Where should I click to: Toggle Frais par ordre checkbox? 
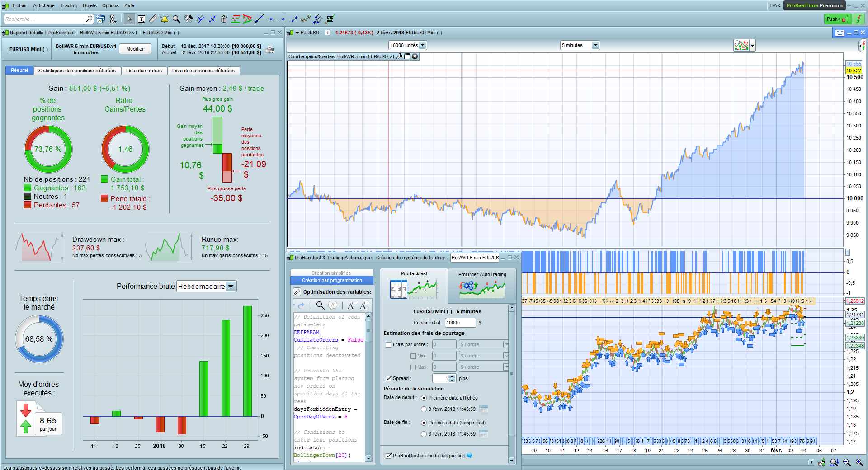pos(388,345)
